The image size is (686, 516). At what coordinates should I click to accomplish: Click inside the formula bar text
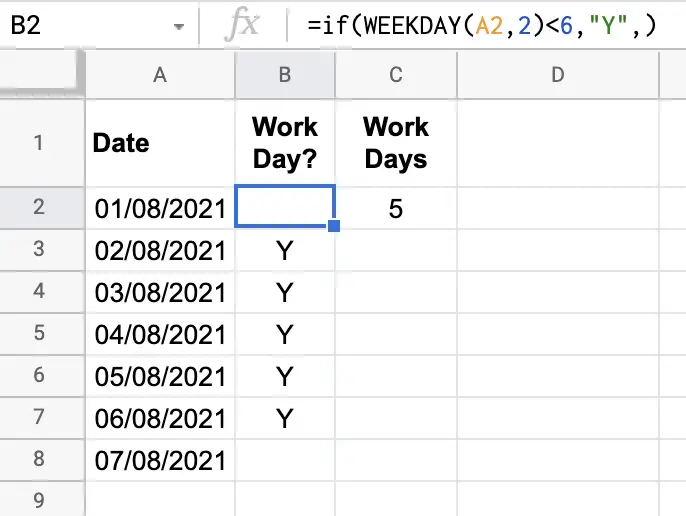click(482, 25)
